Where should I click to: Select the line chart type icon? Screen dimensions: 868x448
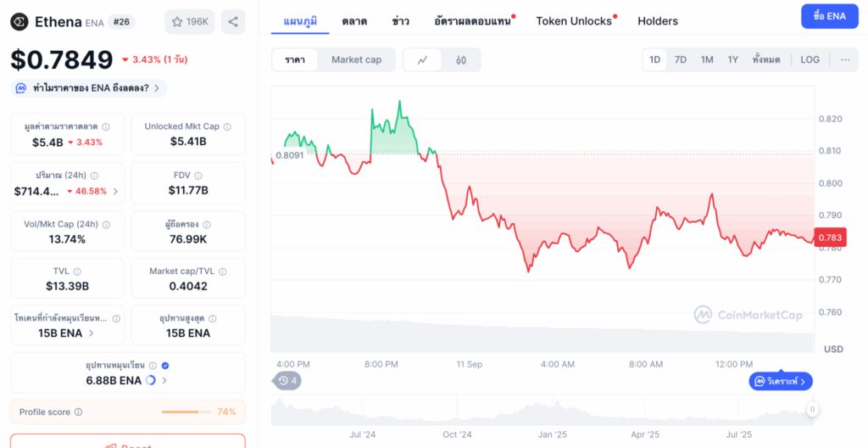tap(422, 59)
